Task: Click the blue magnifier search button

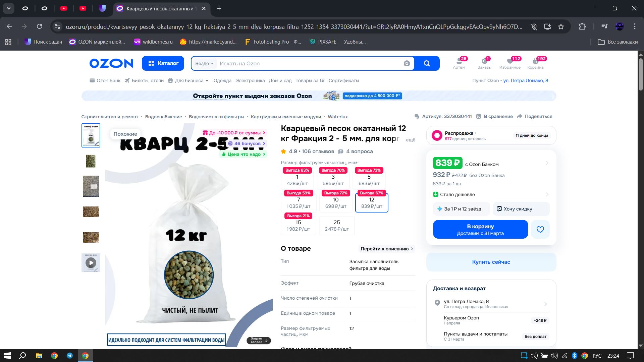Action: point(427,63)
